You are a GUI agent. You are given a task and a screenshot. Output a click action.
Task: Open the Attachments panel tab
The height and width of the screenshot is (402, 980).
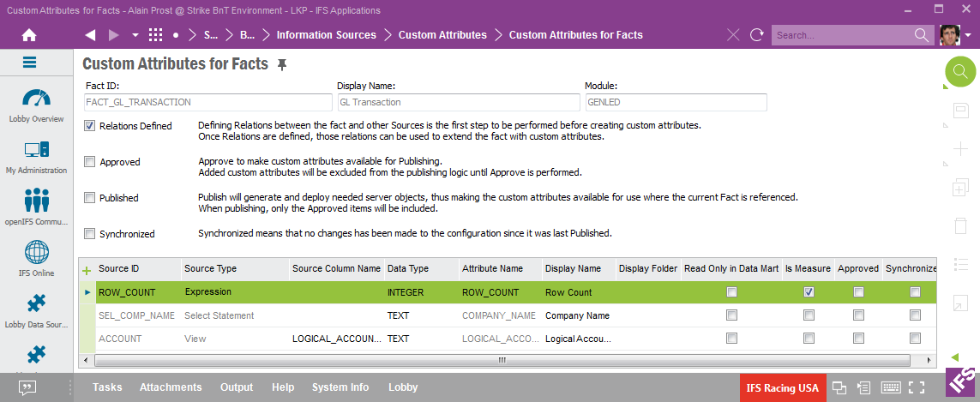pyautogui.click(x=171, y=387)
